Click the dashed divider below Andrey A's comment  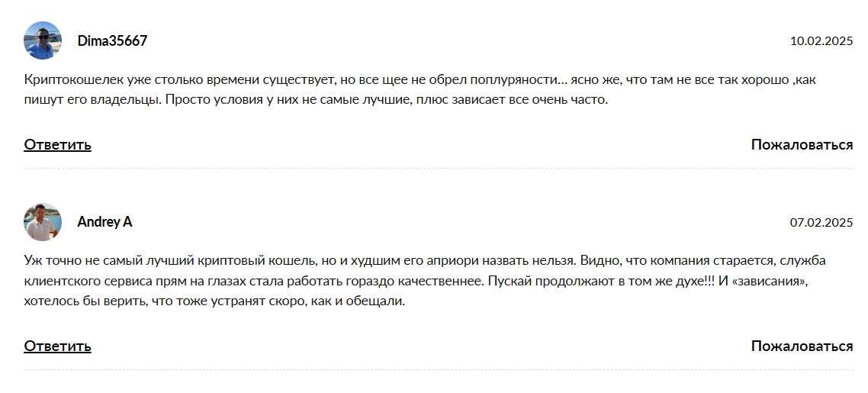click(438, 369)
